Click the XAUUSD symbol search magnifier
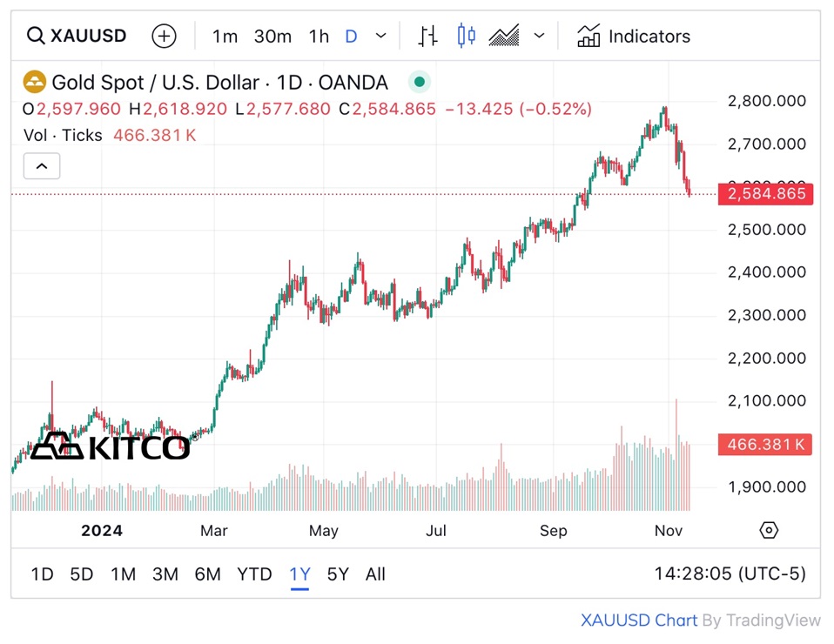Screen dimensions: 834x644 click(36, 37)
